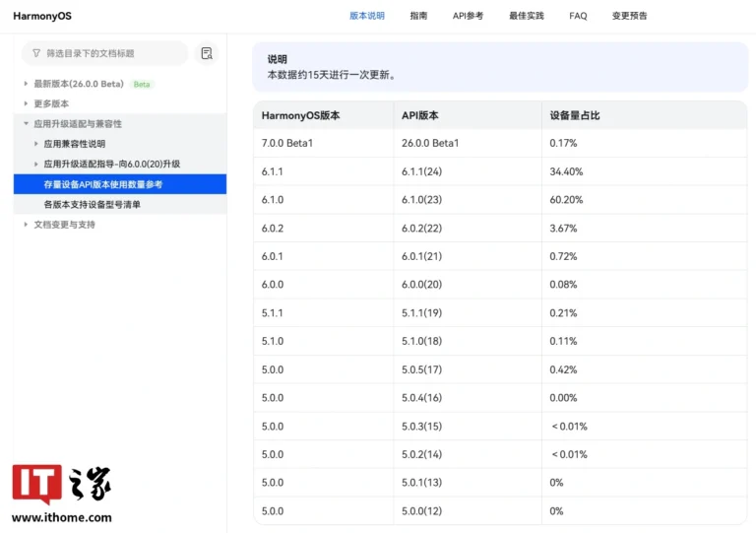Screen dimensions: 756x533
Task: Expand 应用升级适配指导-向6.0.0(20)升级 node
Action: [x=35, y=164]
